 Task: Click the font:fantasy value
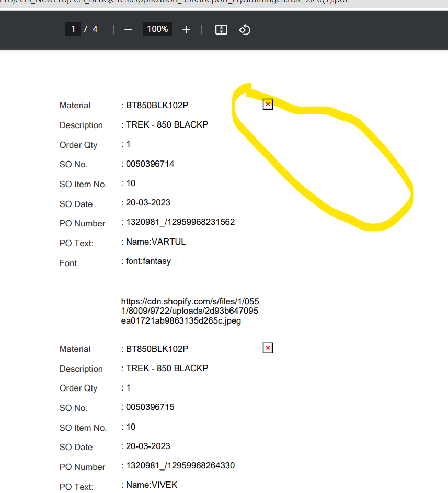tap(147, 261)
